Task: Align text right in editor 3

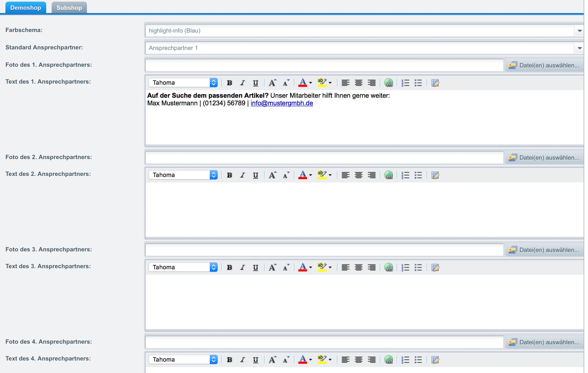Action: [372, 267]
